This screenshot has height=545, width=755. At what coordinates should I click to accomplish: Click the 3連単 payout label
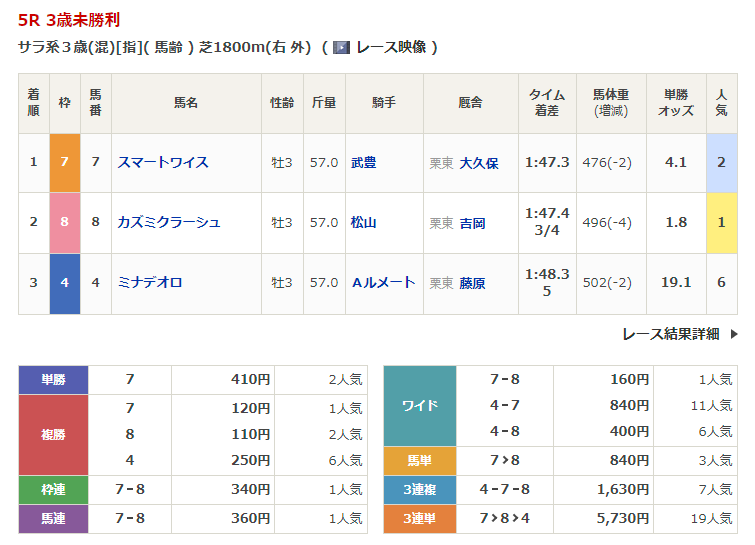(x=420, y=519)
